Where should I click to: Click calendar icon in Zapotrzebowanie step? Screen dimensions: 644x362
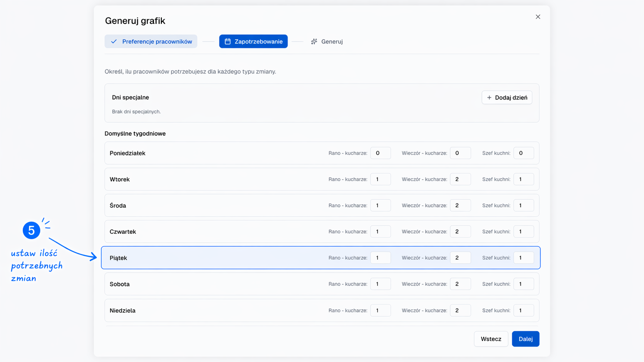coord(228,42)
